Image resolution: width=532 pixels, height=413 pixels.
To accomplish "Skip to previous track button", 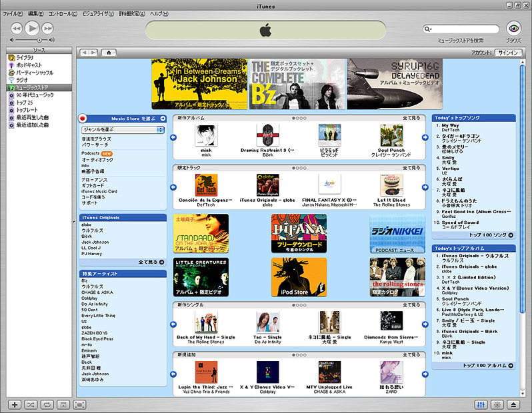I will point(17,29).
